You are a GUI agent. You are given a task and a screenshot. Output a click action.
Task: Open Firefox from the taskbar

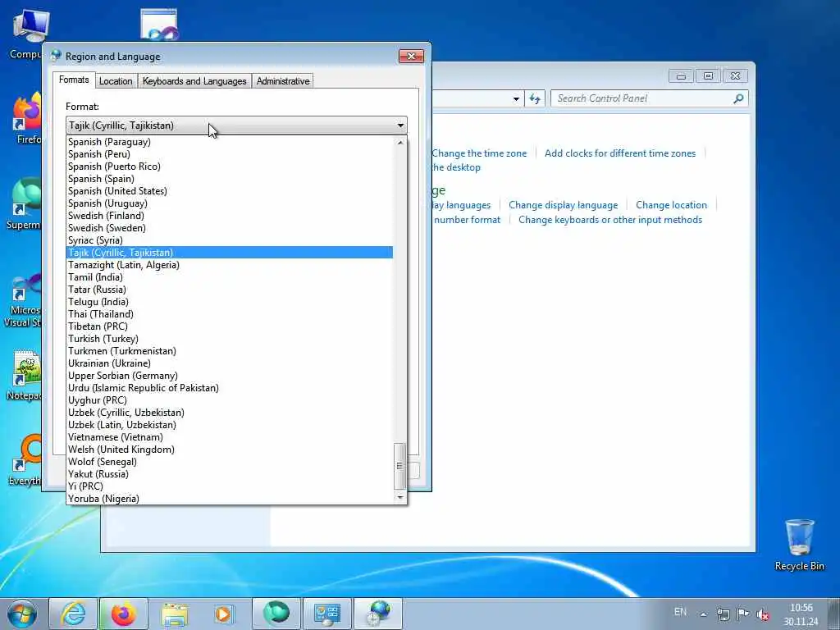click(x=124, y=614)
